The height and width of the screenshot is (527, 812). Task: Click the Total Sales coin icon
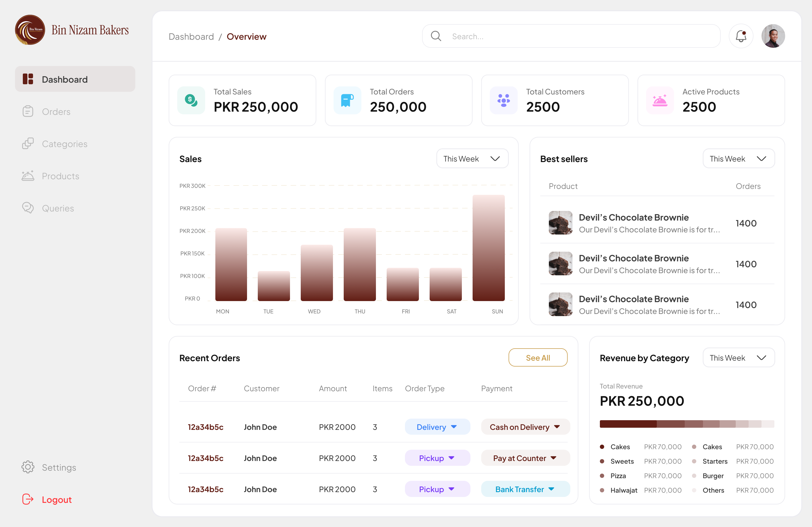click(x=191, y=100)
